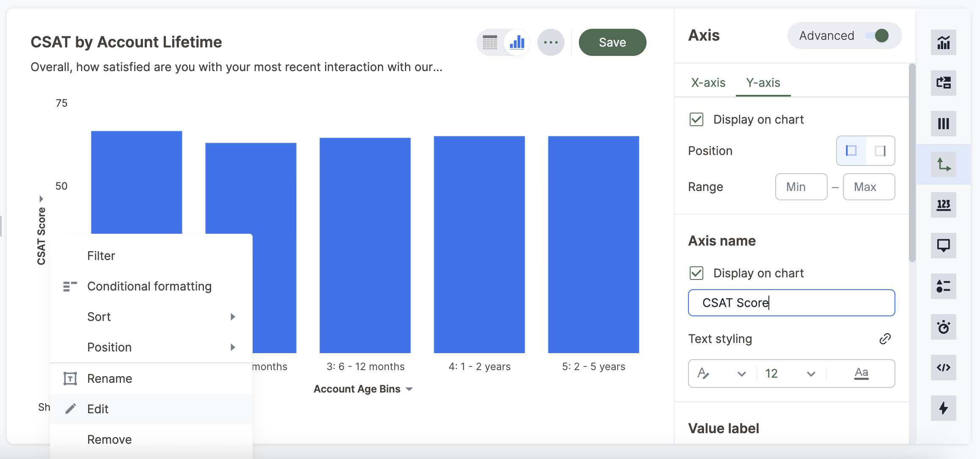Open the three-dot more options menu
The image size is (980, 459).
coord(551,42)
